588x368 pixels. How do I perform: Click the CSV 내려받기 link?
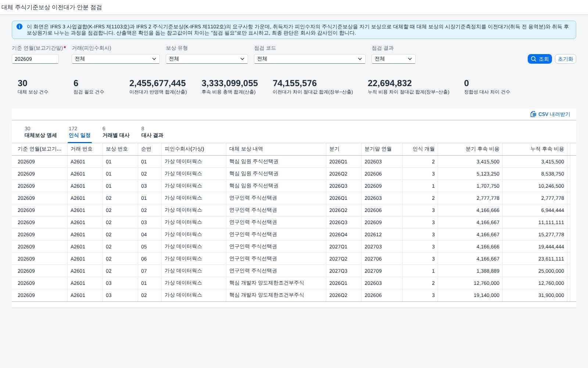(550, 114)
